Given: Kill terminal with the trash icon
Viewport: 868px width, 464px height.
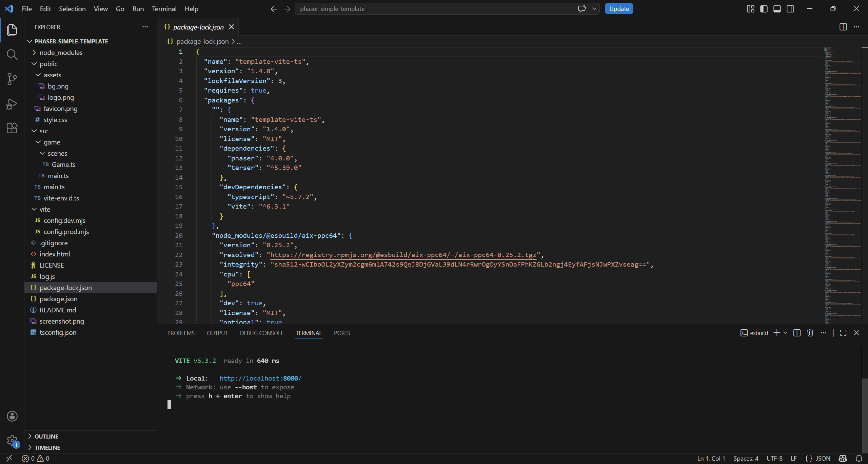Looking at the screenshot, I should tap(810, 333).
